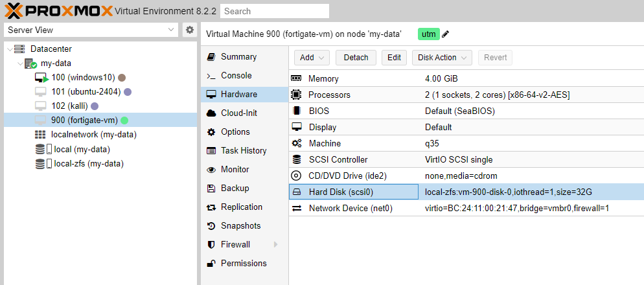Click the Machine gears icon
The width and height of the screenshot is (644, 285).
[x=296, y=143]
